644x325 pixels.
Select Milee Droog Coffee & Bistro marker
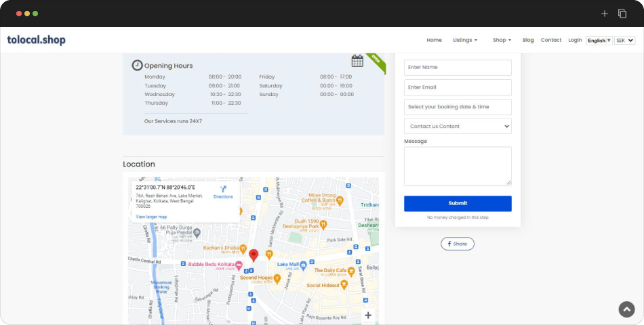[x=340, y=200]
